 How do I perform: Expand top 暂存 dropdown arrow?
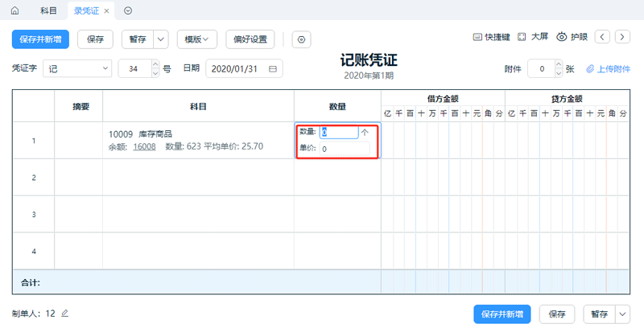[160, 39]
